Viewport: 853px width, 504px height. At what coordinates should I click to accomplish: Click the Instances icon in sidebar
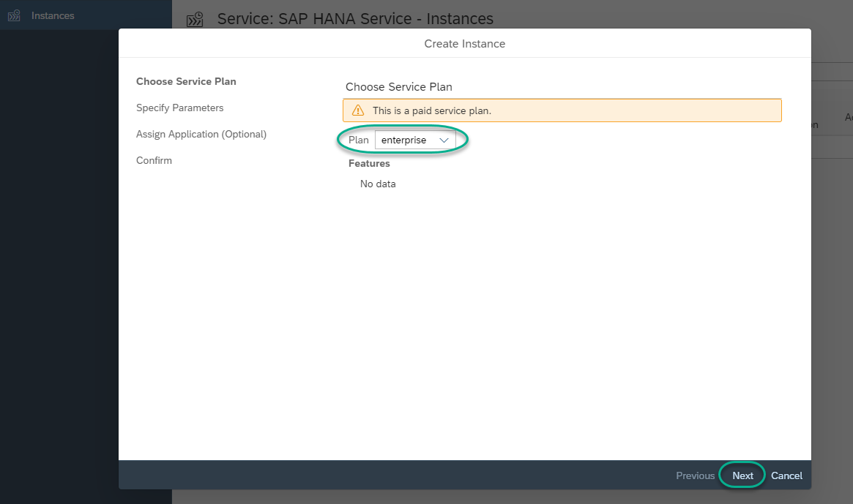14,15
